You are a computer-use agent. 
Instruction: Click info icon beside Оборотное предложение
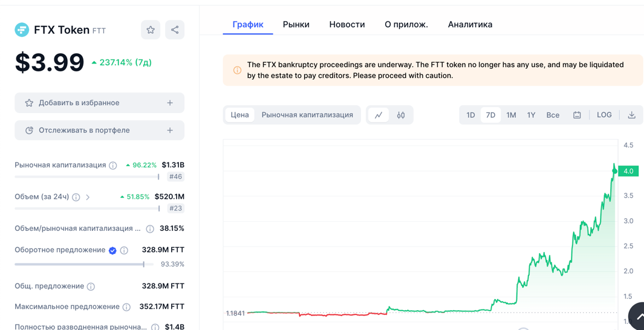(x=124, y=250)
